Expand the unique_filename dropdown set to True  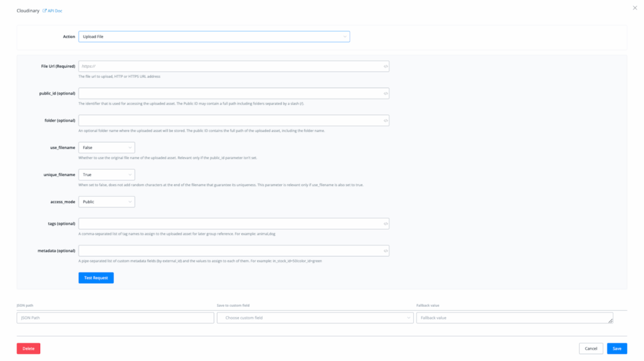point(106,174)
